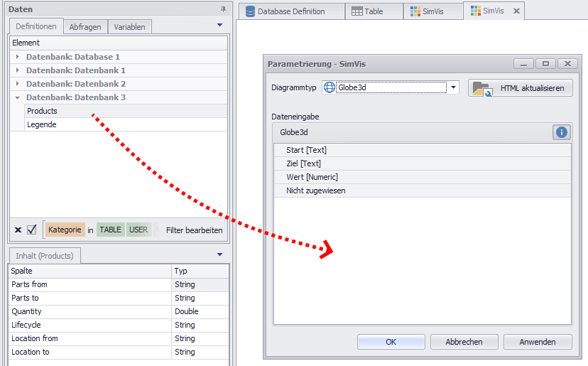The width and height of the screenshot is (588, 366).
Task: Open Daten panel tab options arrow
Action: point(219,25)
